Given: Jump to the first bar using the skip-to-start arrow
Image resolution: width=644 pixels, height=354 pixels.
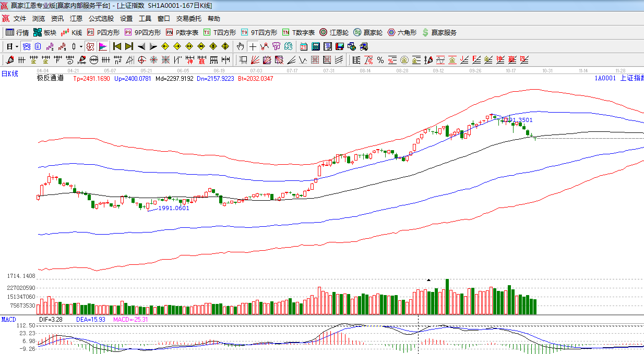Looking at the screenshot, I should [117, 46].
